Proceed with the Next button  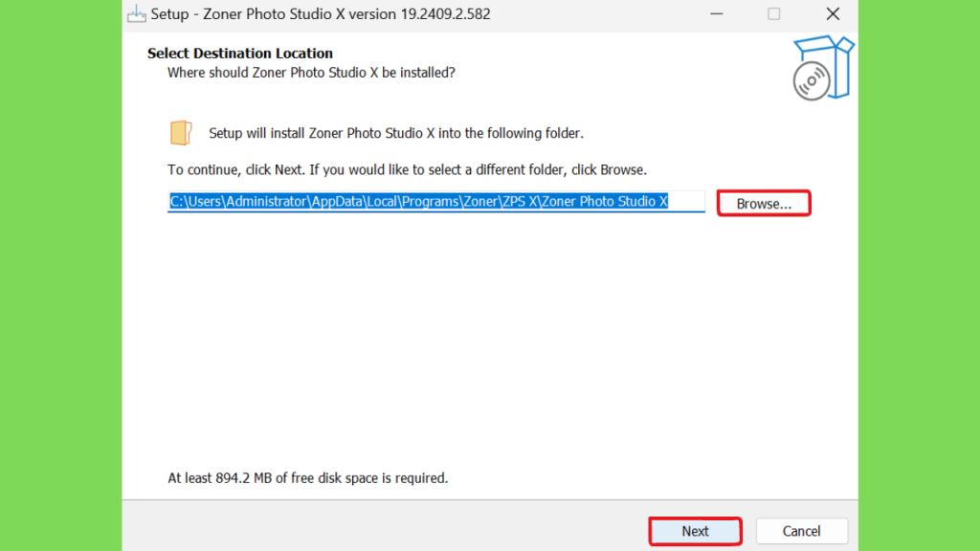(x=695, y=531)
